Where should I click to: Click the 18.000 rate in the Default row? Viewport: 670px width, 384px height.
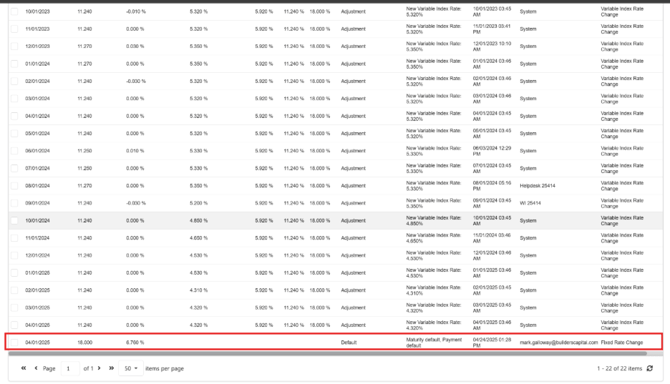[x=85, y=342]
